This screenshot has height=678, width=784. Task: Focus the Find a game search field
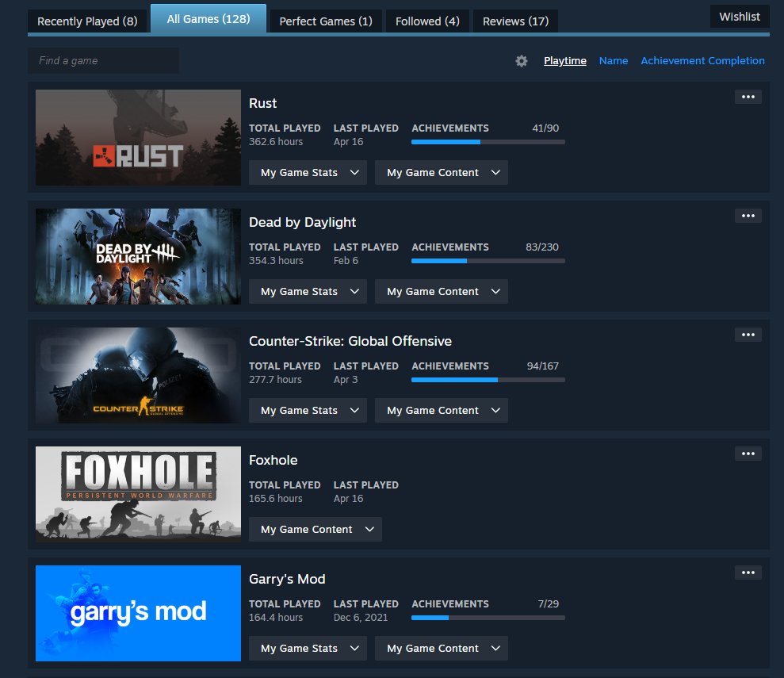click(x=104, y=61)
